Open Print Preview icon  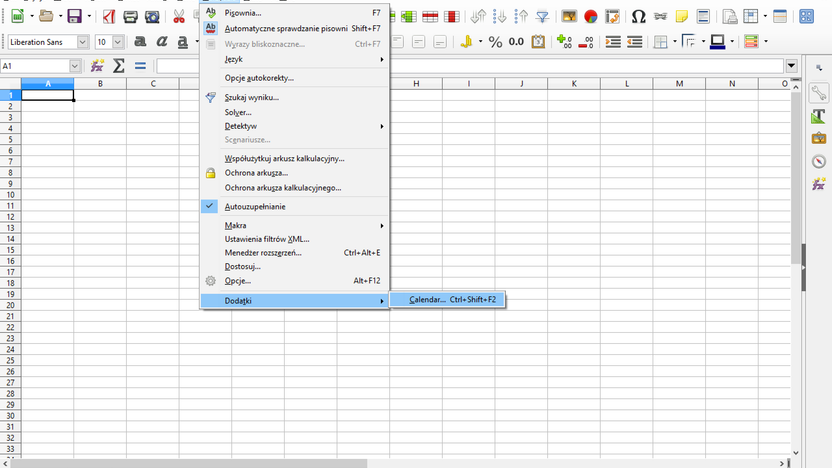point(152,16)
